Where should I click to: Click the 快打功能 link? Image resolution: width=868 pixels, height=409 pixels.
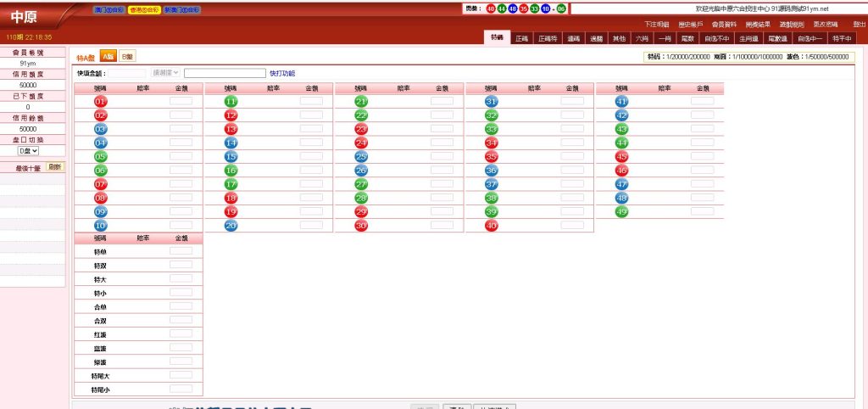pyautogui.click(x=282, y=73)
